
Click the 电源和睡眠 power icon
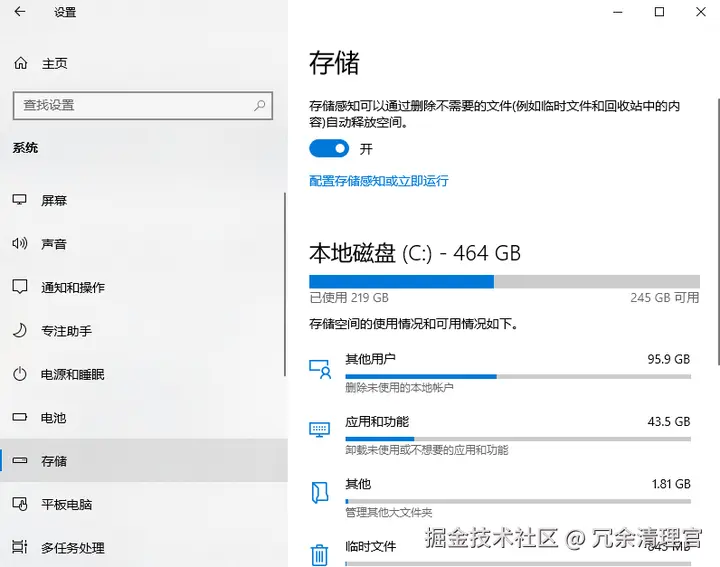[x=20, y=374]
